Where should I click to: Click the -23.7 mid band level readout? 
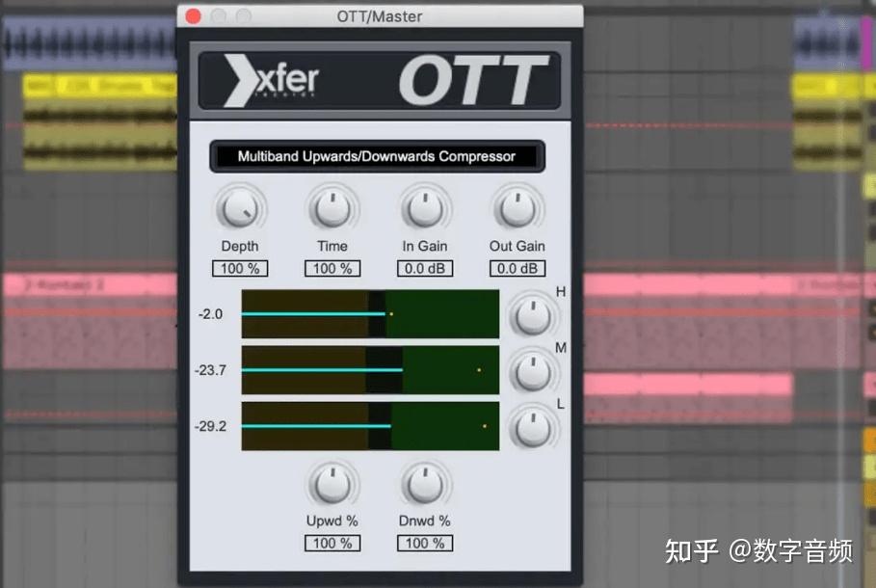(210, 370)
